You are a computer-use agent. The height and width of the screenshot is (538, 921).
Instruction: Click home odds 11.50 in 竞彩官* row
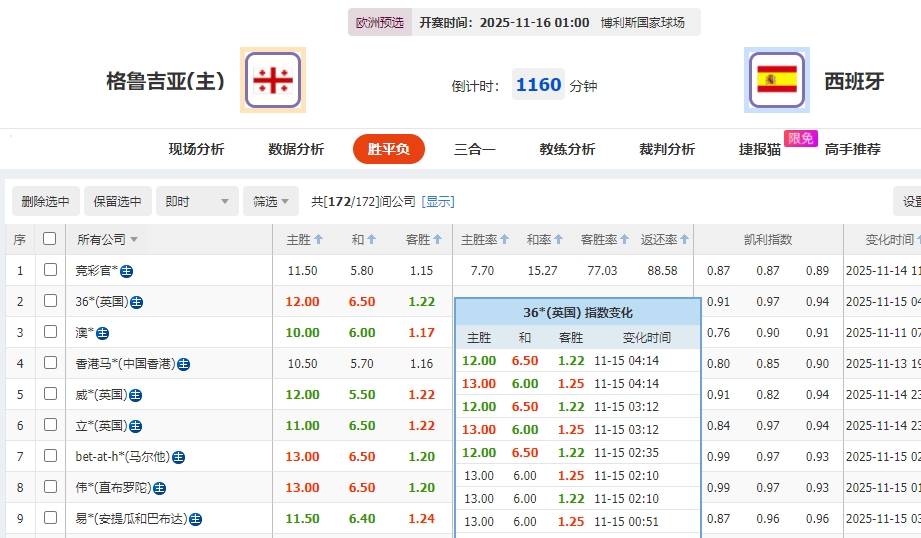pyautogui.click(x=302, y=271)
